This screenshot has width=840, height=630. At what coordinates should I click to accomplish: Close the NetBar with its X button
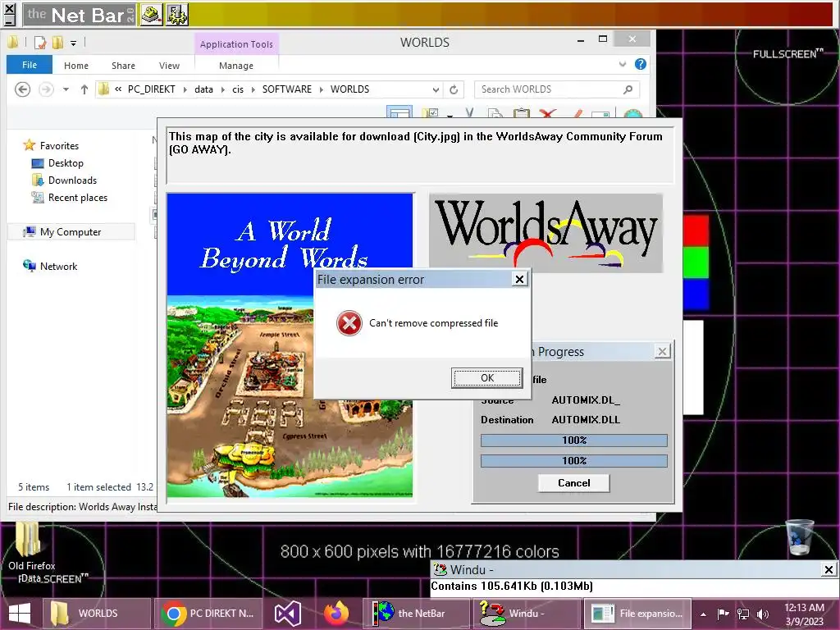[9, 10]
